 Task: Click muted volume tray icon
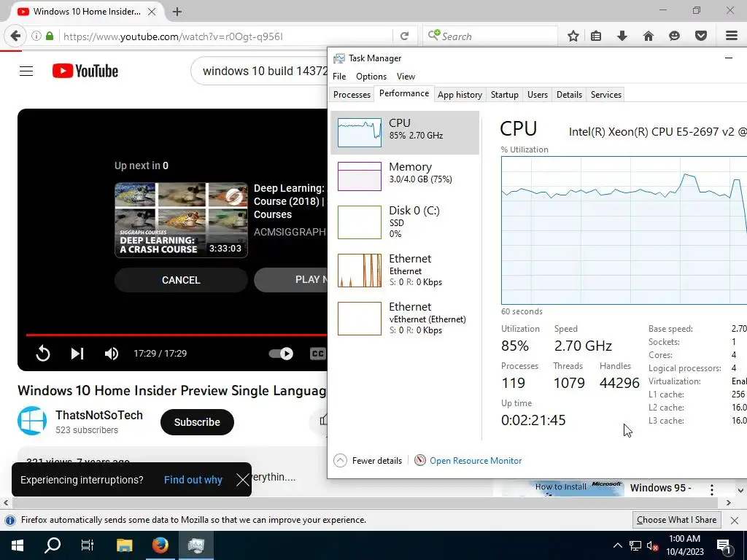coord(653,545)
